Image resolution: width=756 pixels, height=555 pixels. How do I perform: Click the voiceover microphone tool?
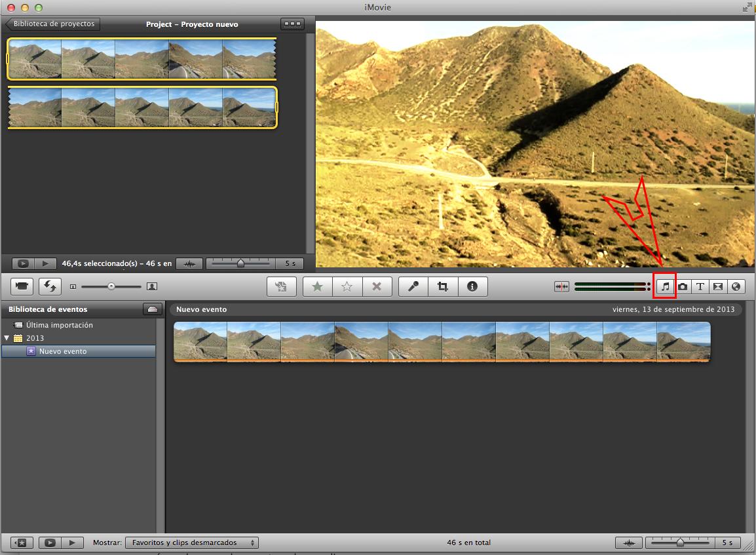click(x=413, y=286)
